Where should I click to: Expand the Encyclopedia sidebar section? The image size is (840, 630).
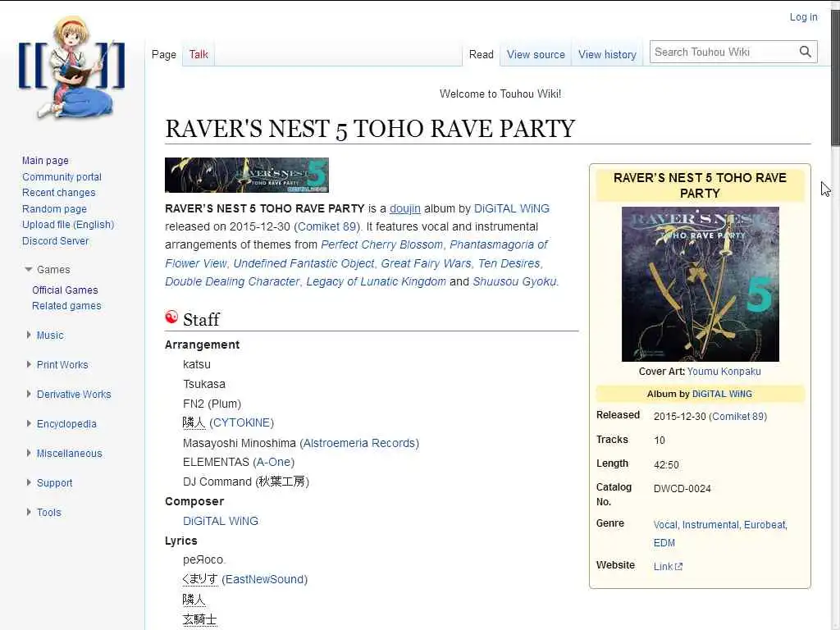tap(29, 423)
